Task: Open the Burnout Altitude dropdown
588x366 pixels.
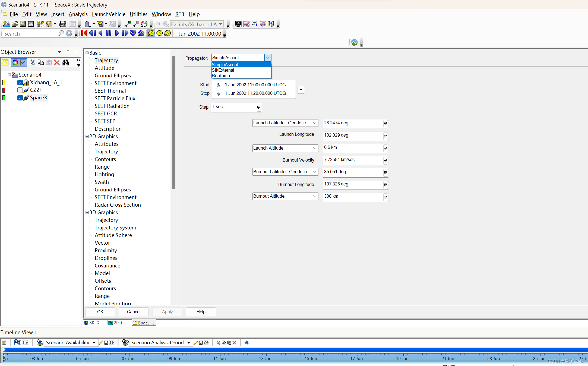Action: (x=315, y=196)
